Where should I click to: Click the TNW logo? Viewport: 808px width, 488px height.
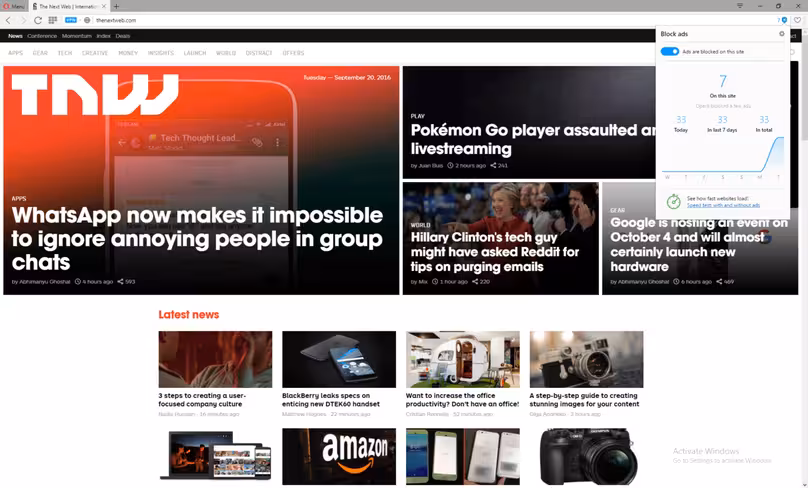95,94
